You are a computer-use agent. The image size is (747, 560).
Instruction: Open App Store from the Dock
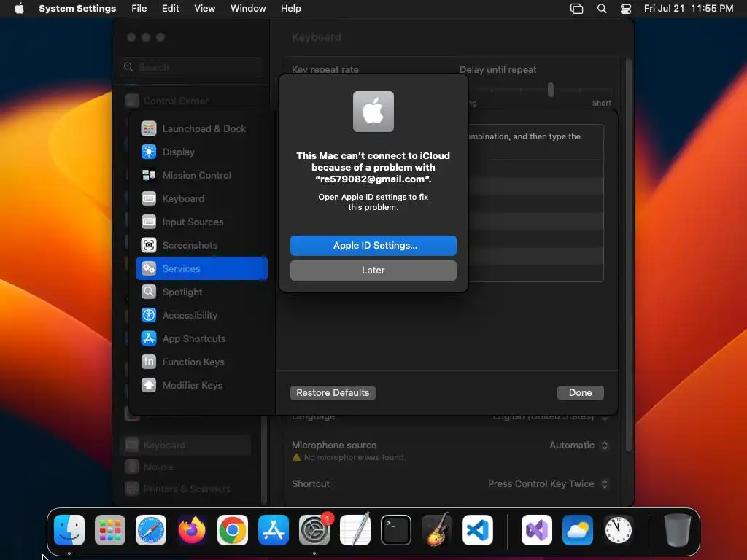tap(274, 530)
